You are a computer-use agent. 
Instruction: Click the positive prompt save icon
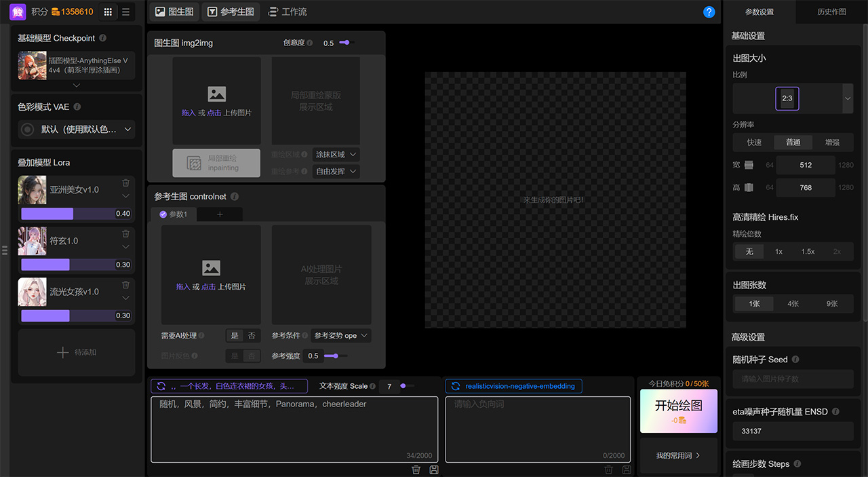(434, 470)
